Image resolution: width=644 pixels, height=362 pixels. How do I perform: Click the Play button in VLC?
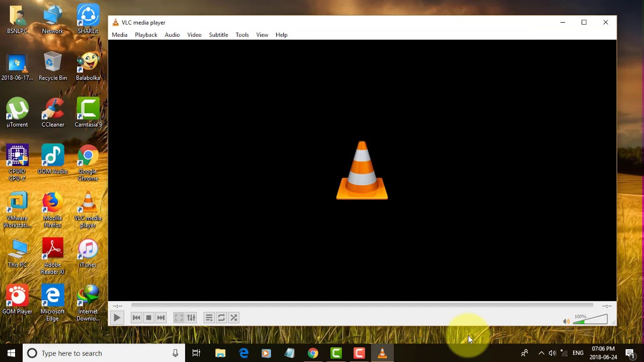117,318
